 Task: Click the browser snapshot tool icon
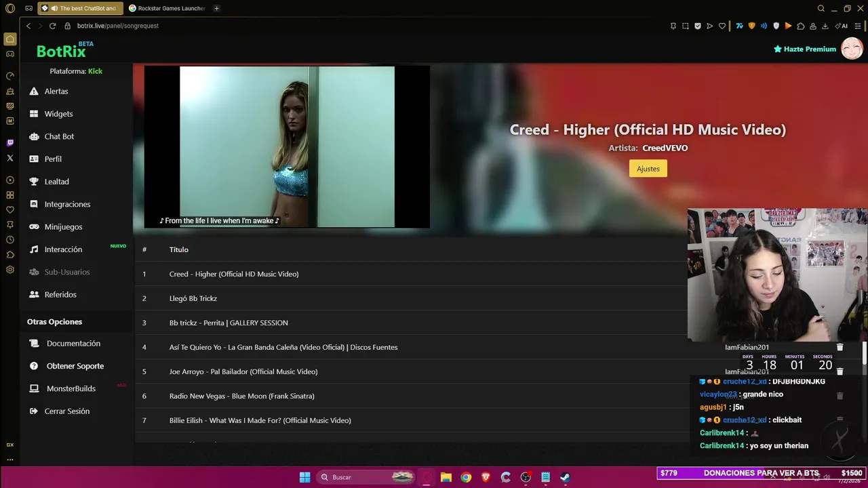(685, 26)
